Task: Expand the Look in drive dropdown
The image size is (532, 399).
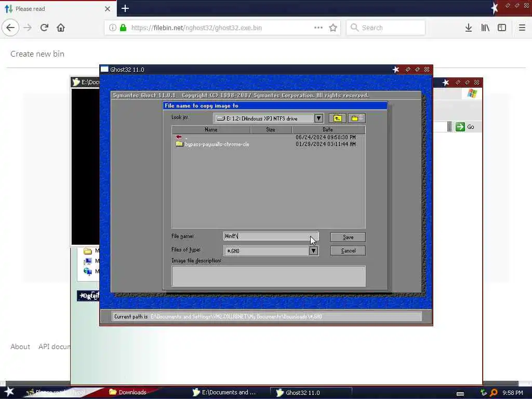Action: 318,118
